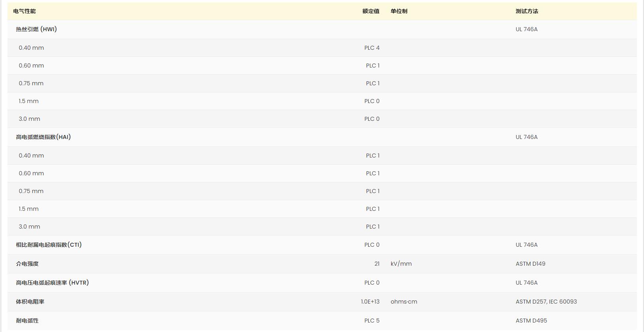Image resolution: width=644 pixels, height=332 pixels.
Task: Click UL 746A in the HVTR row
Action: (x=527, y=283)
